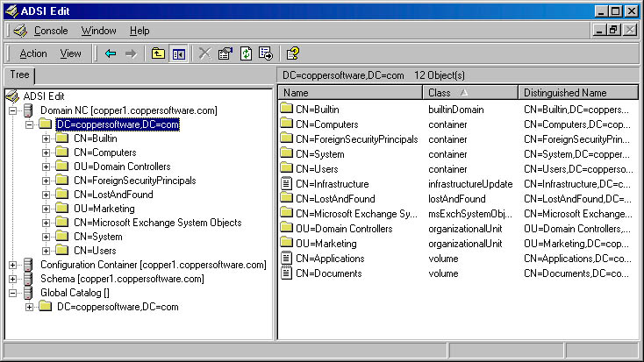Click CN=LostAndFound folder icon in list pane
Screen dimensions: 644x362
(287, 198)
